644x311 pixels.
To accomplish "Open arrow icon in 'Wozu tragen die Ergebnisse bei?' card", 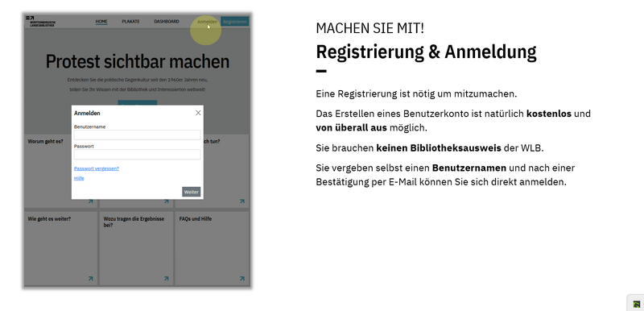I will click(x=166, y=279).
